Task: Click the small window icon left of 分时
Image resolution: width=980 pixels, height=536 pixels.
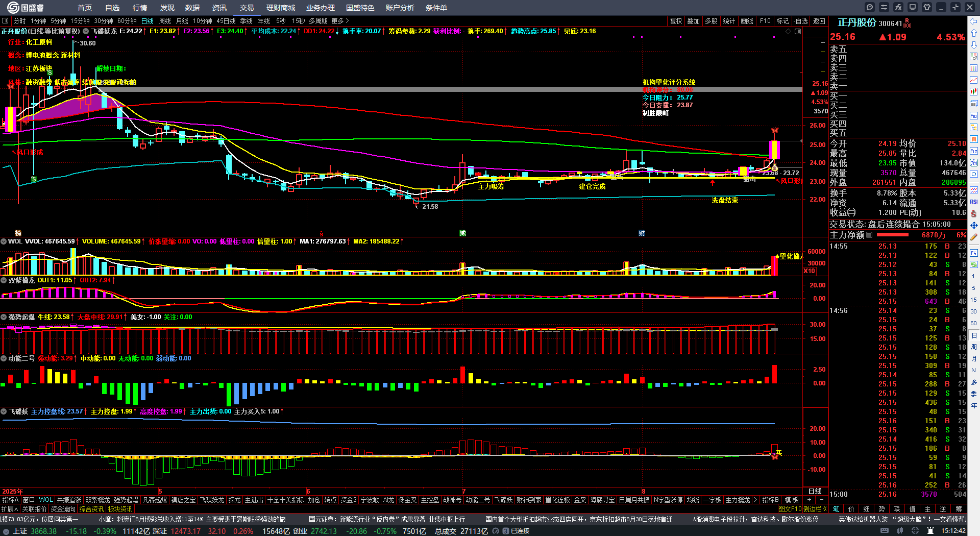Action: pyautogui.click(x=5, y=21)
